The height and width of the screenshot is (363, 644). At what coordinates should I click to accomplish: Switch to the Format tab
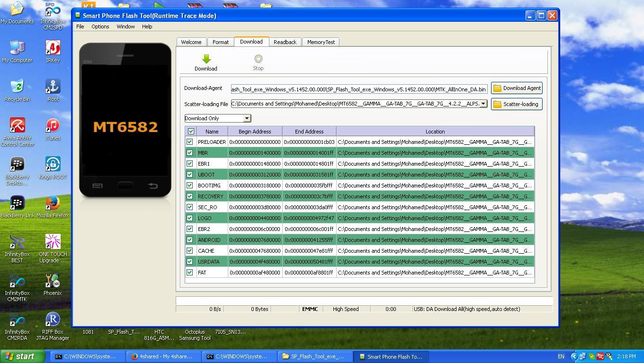coord(221,42)
